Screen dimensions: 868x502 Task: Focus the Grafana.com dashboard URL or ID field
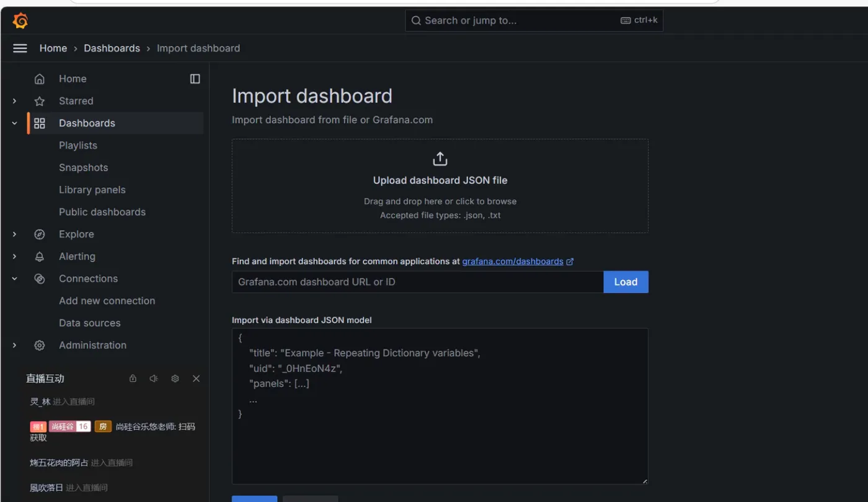pos(417,282)
